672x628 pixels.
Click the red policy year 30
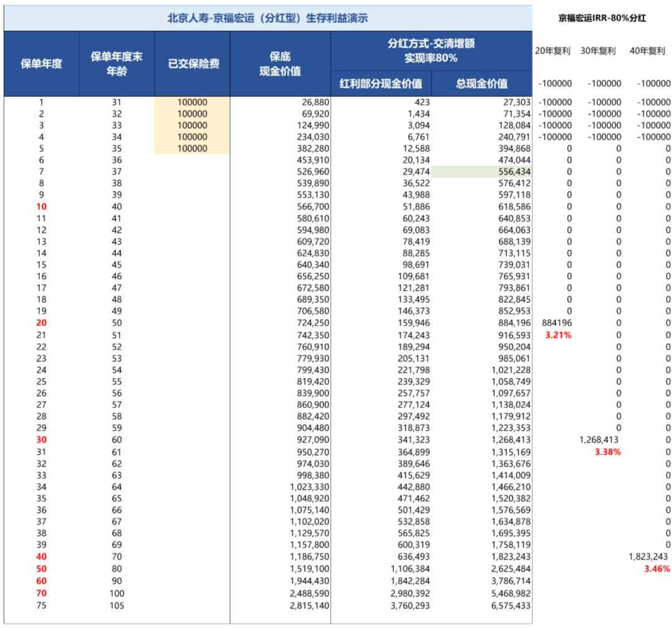42,440
